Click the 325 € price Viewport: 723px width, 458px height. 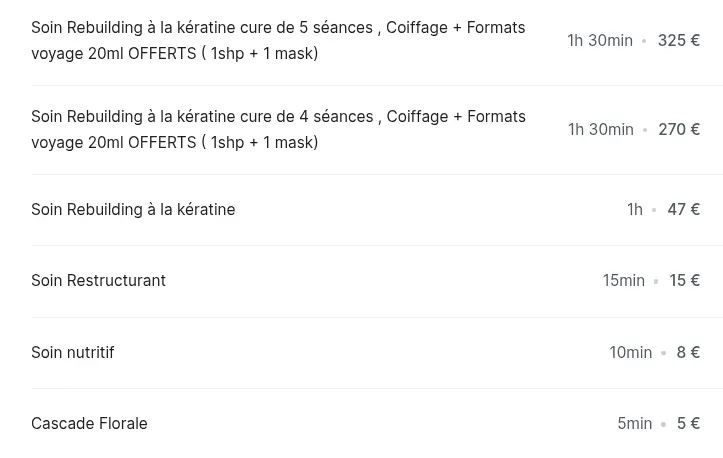coord(678,40)
